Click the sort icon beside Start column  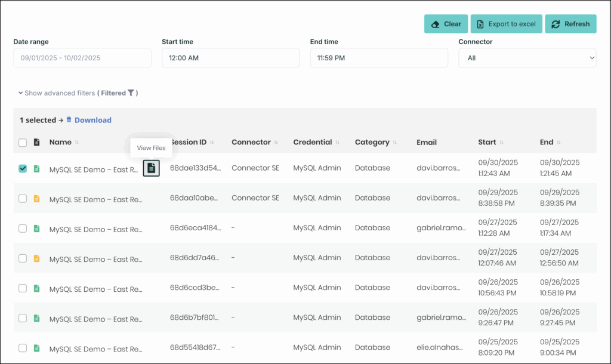coord(502,143)
